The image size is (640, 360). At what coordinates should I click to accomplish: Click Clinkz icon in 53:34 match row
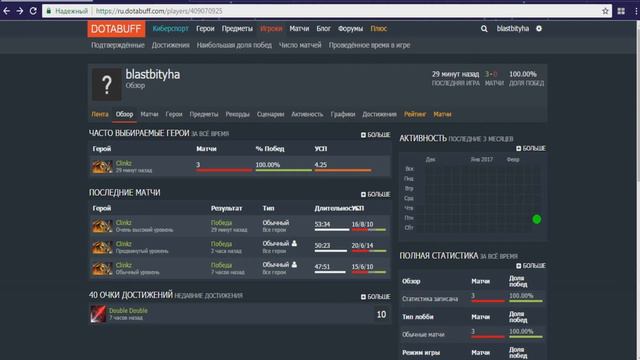[102, 226]
